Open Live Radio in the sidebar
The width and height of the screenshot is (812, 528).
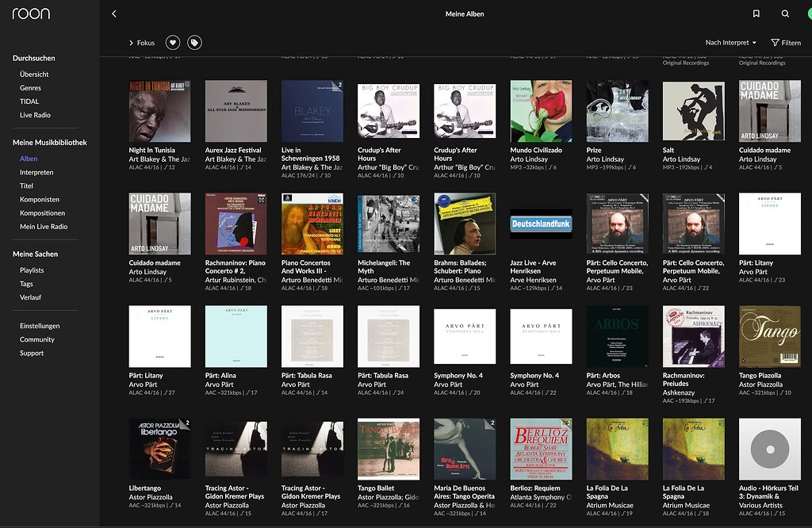click(36, 114)
